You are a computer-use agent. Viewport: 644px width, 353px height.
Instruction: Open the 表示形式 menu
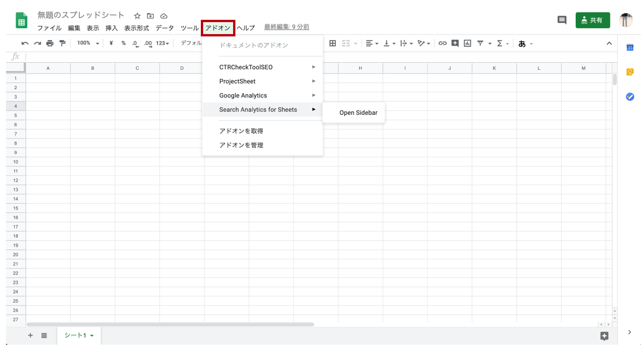coord(137,28)
